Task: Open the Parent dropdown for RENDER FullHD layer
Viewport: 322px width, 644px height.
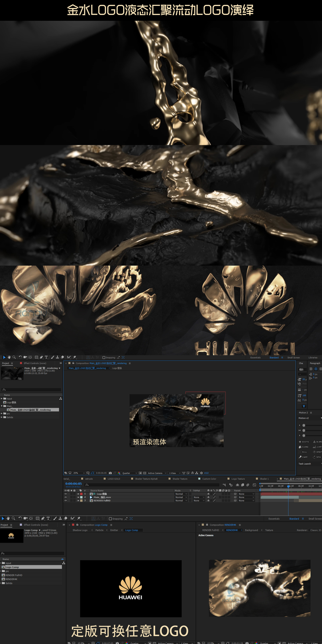Action: 246,500
